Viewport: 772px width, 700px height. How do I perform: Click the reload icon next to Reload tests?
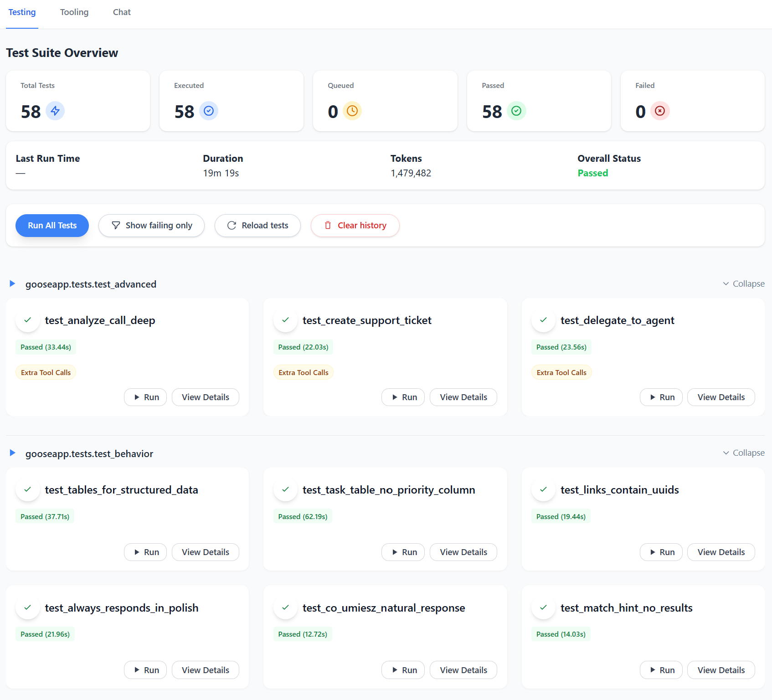[x=232, y=225]
